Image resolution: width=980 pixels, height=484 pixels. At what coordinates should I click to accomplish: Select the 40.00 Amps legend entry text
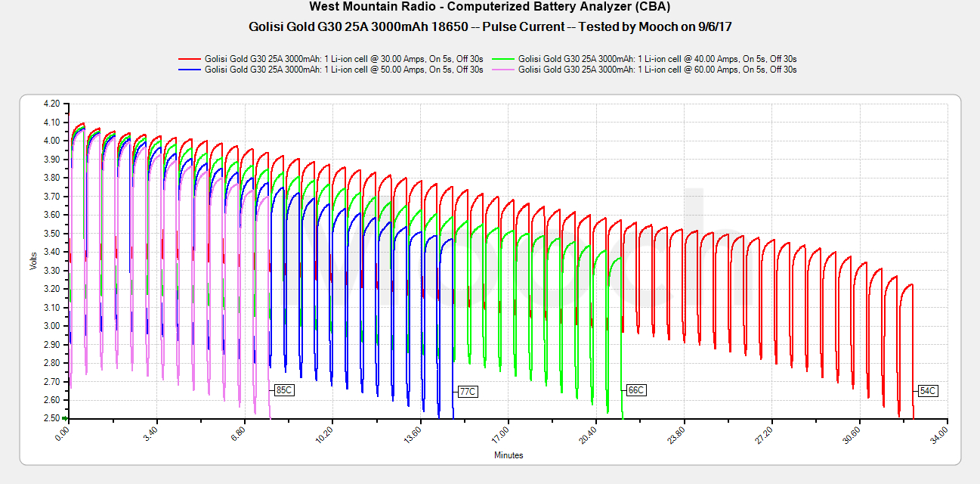pos(657,58)
